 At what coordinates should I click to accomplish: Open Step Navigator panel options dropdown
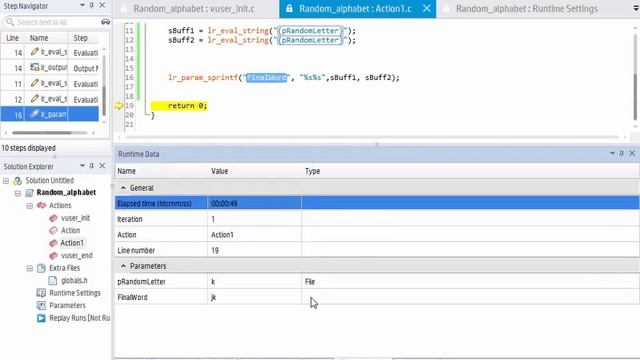pyautogui.click(x=82, y=5)
